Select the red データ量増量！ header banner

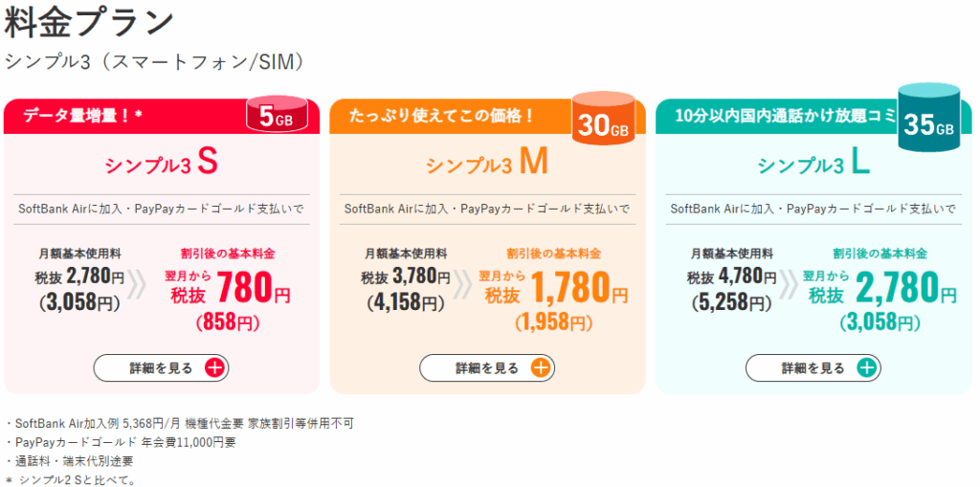[x=124, y=117]
